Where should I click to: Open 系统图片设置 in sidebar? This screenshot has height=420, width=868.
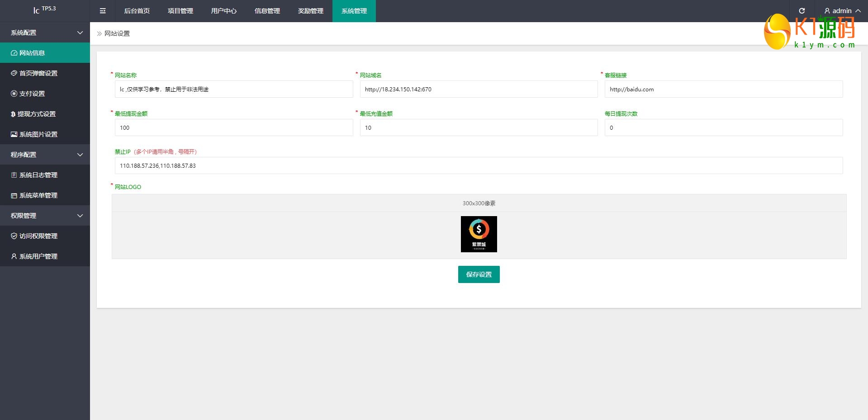(x=45, y=134)
